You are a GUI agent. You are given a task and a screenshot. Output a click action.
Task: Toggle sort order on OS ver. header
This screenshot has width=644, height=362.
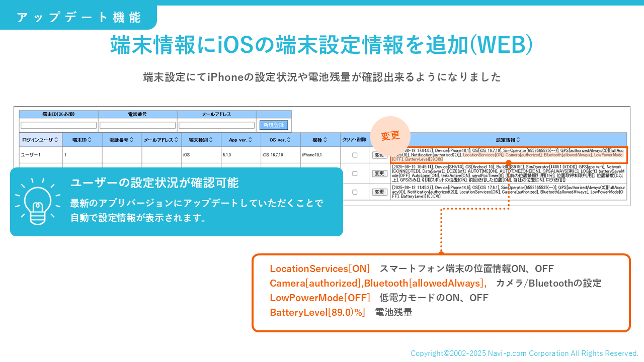(x=289, y=140)
